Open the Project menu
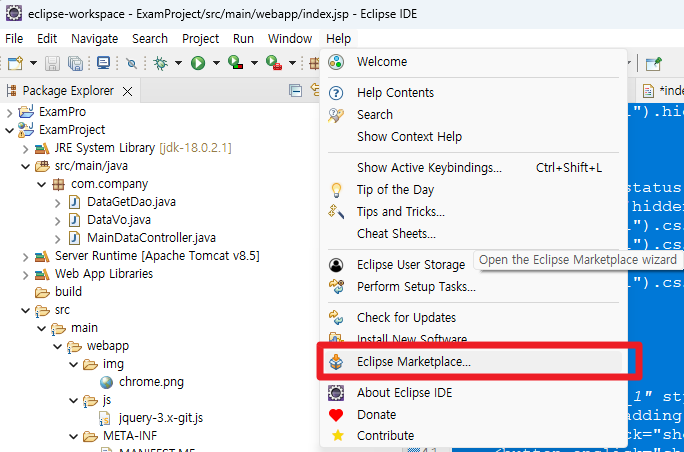This screenshot has width=684, height=452. pyautogui.click(x=200, y=39)
